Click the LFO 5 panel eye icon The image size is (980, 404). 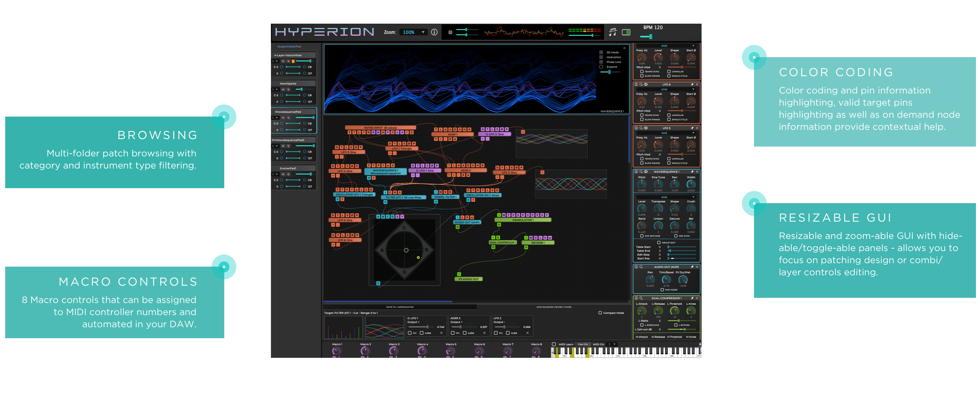click(x=646, y=128)
